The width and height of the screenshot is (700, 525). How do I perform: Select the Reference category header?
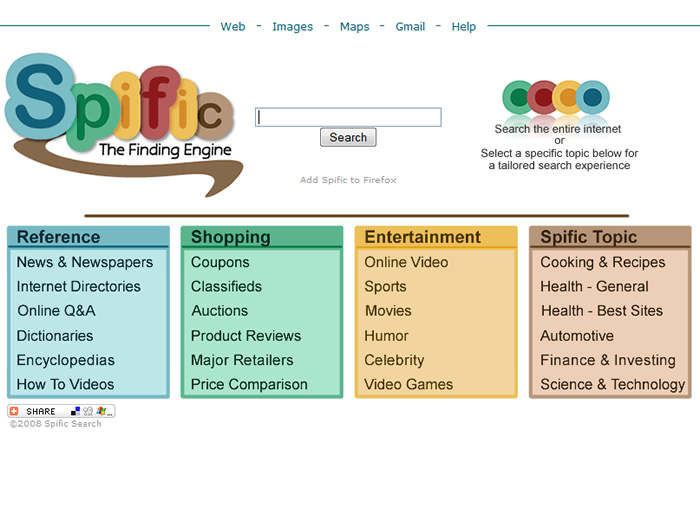click(58, 237)
